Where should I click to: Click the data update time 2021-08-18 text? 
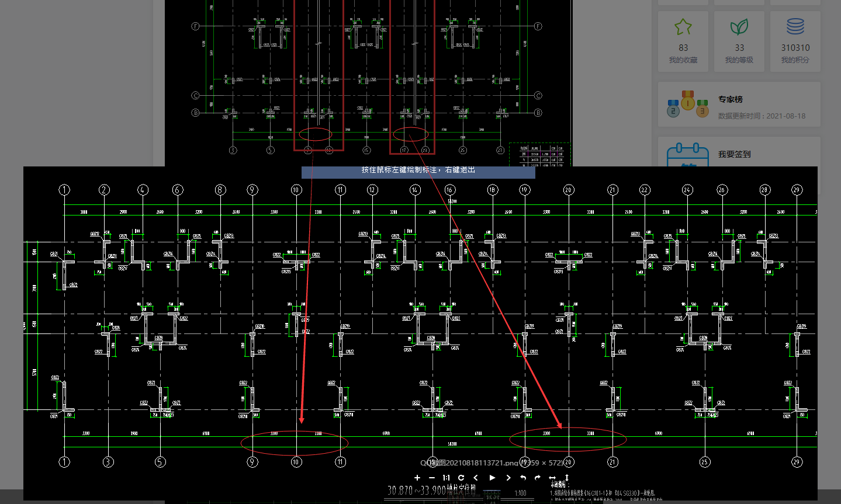pos(762,116)
